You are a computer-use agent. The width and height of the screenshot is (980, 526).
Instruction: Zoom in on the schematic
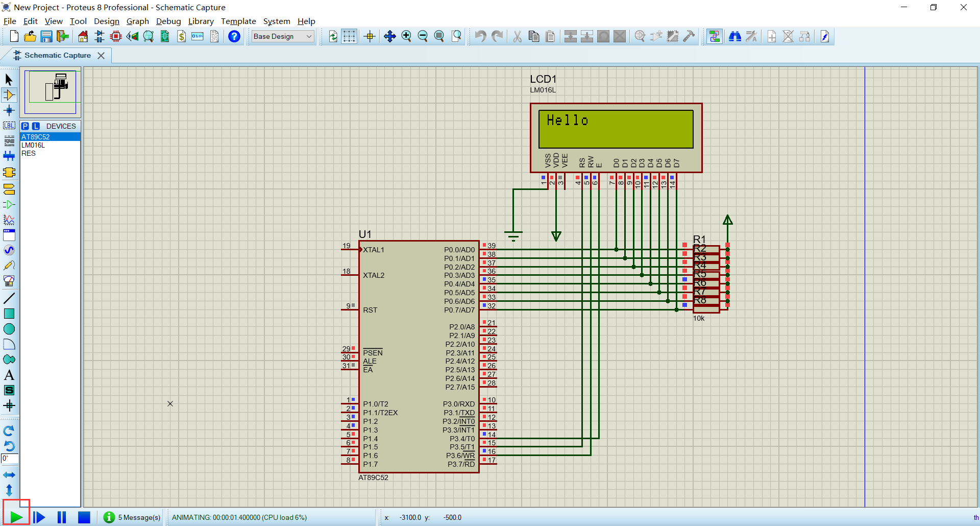tap(406, 36)
